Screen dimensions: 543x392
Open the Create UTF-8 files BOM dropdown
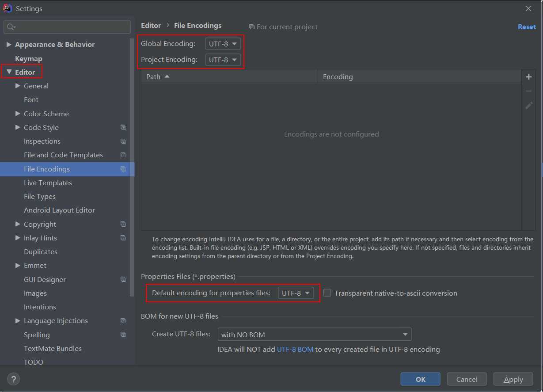tap(314, 334)
